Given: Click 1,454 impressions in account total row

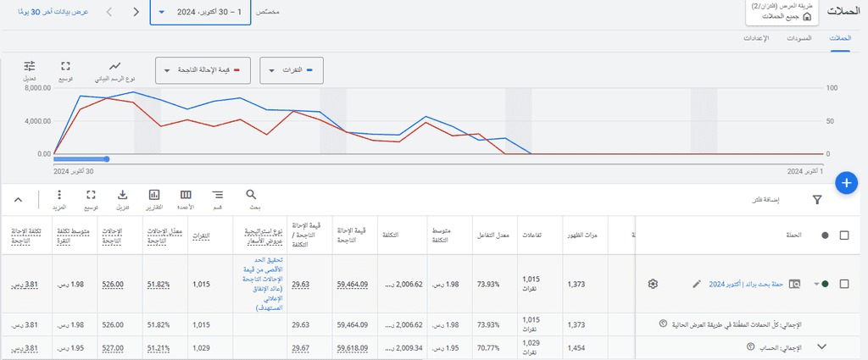Looking at the screenshot, I should point(576,348).
